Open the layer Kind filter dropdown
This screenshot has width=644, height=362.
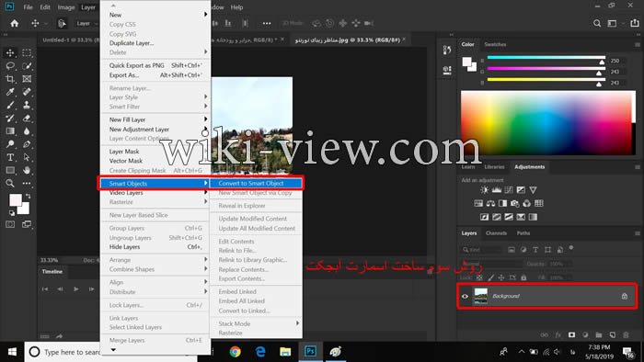coord(482,249)
